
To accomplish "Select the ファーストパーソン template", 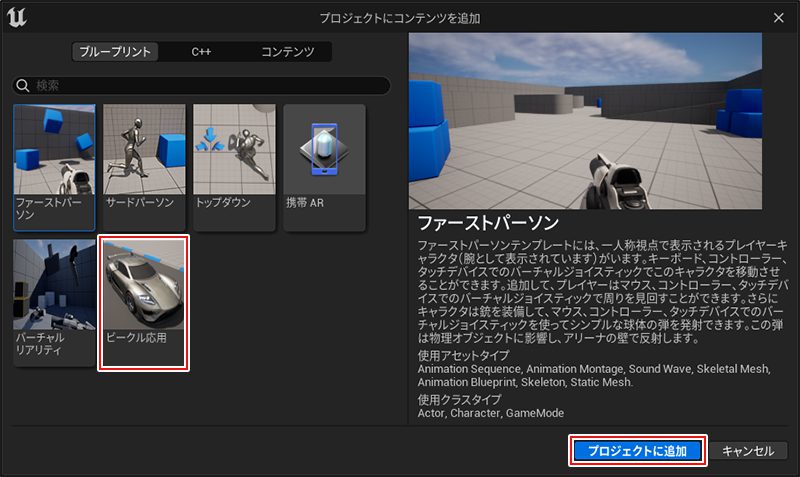I will [x=54, y=166].
